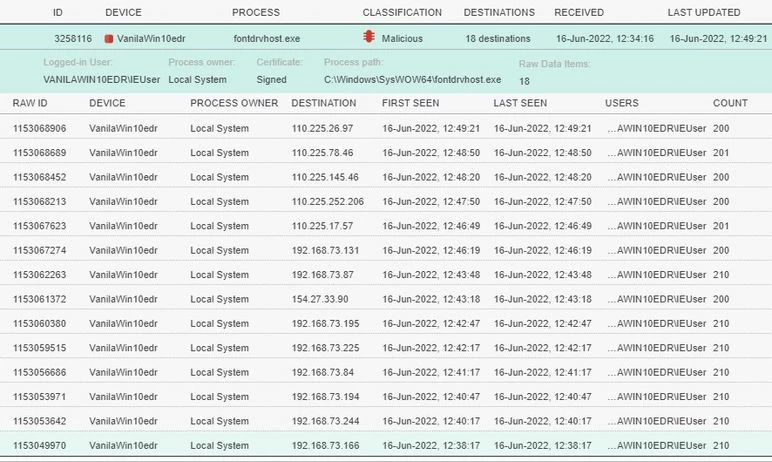Select raw ID 1153068689 row
Image resolution: width=772 pixels, height=462 pixels.
tap(386, 153)
